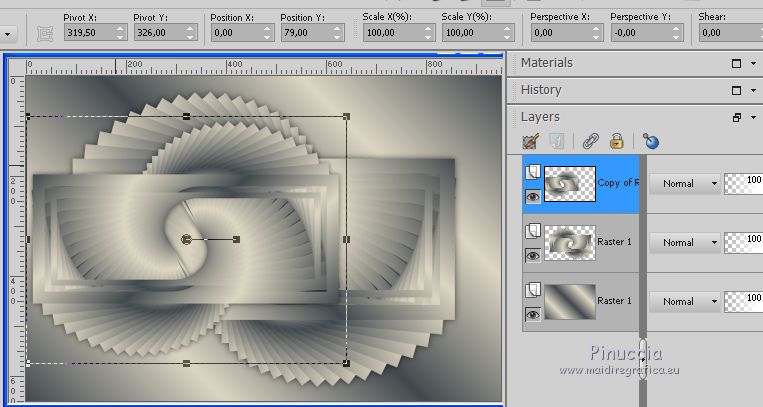Click the greyed-out second Layers toolbar icon
Viewport: 763px width, 407px height.
[556, 142]
